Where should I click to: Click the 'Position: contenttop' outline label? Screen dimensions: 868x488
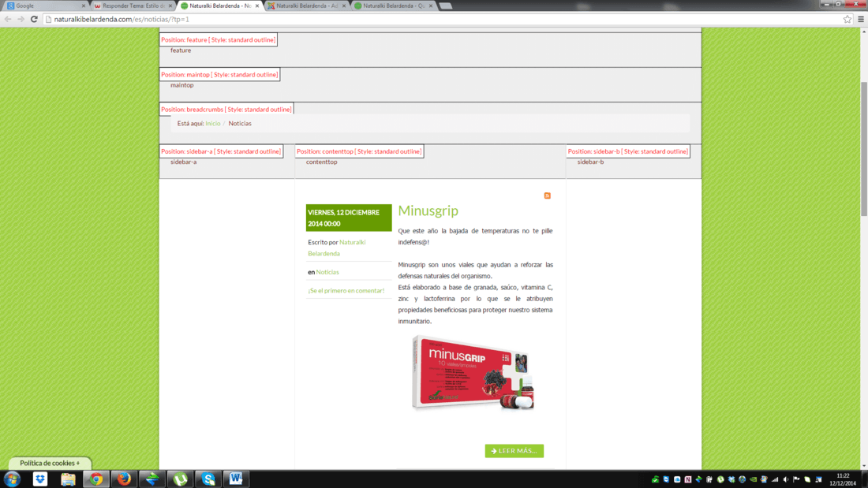point(359,151)
